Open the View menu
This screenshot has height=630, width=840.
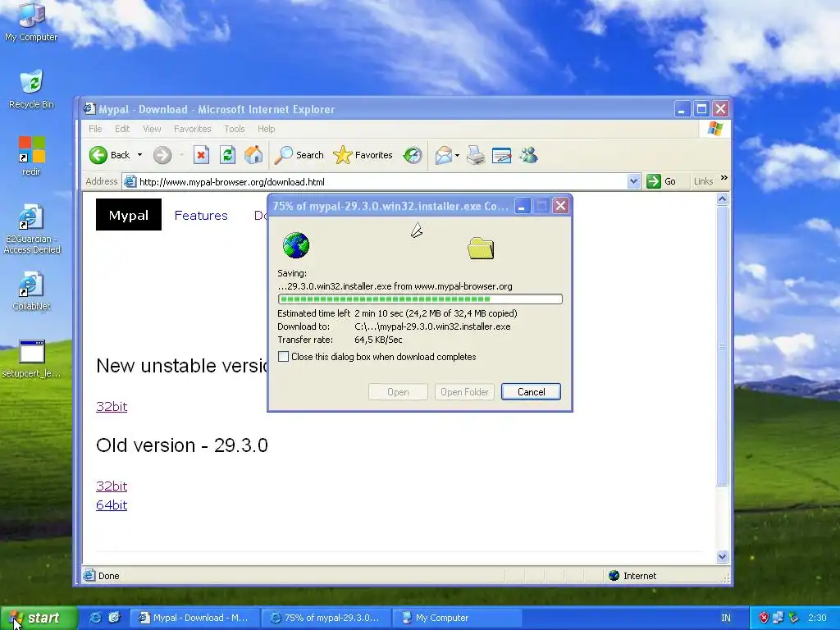tap(152, 129)
